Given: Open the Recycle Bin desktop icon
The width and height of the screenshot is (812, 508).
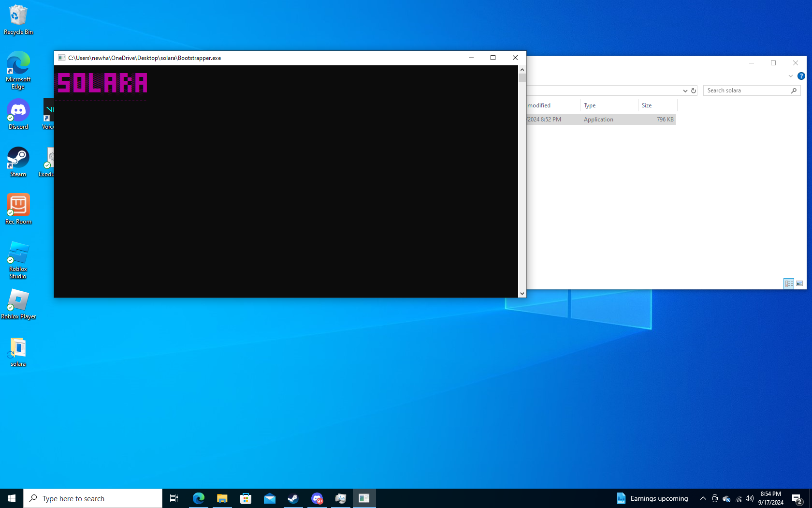Looking at the screenshot, I should coord(18,20).
